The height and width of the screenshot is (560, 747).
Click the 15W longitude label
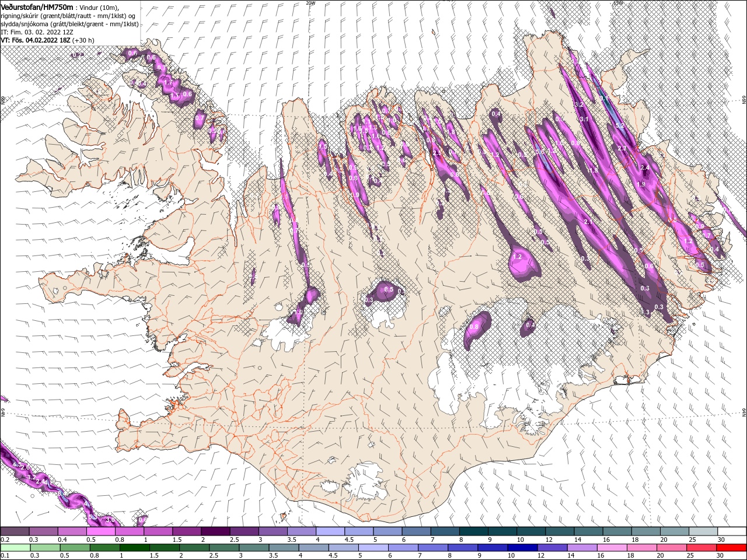[x=618, y=3]
